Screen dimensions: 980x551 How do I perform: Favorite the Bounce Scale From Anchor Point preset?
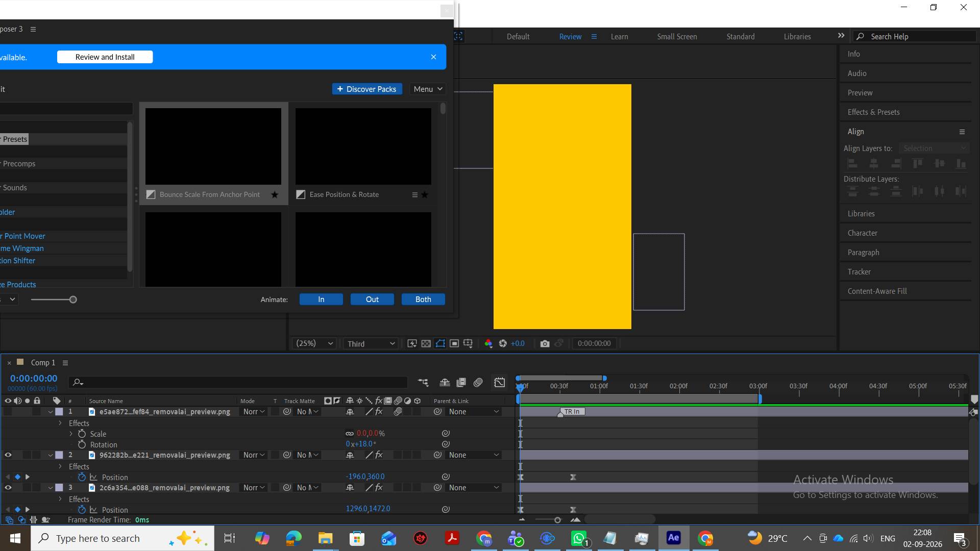click(x=275, y=194)
